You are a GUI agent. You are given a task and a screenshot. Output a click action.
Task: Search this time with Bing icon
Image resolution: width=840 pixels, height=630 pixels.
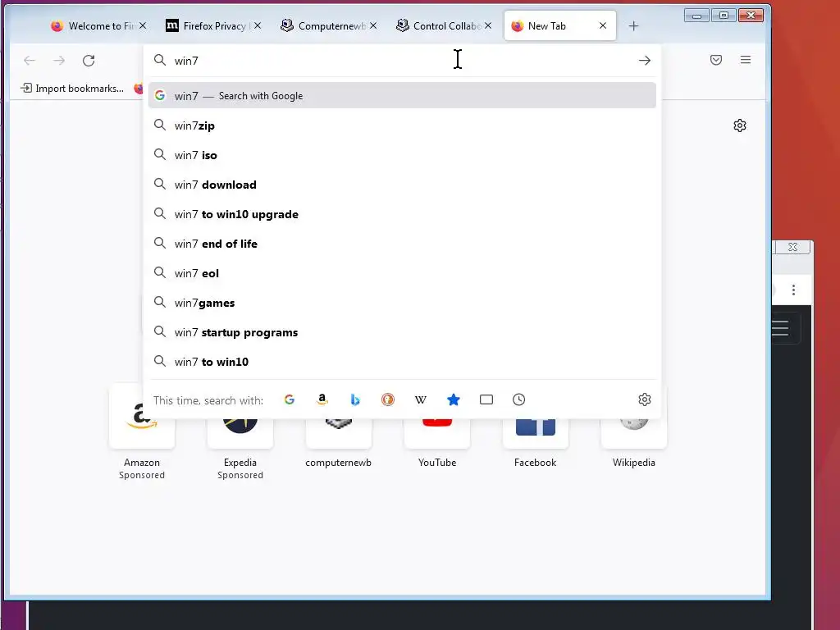354,399
